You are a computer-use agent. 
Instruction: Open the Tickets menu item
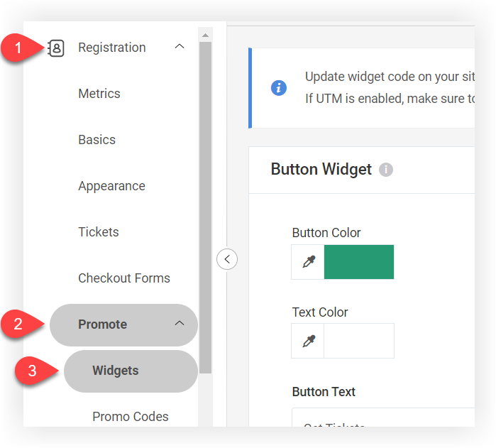click(x=99, y=232)
